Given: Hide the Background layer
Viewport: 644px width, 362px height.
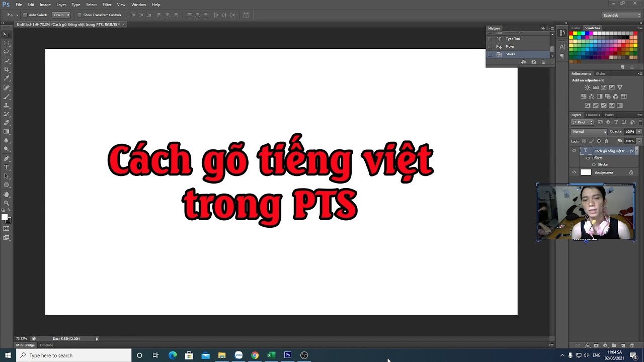Looking at the screenshot, I should pos(574,172).
